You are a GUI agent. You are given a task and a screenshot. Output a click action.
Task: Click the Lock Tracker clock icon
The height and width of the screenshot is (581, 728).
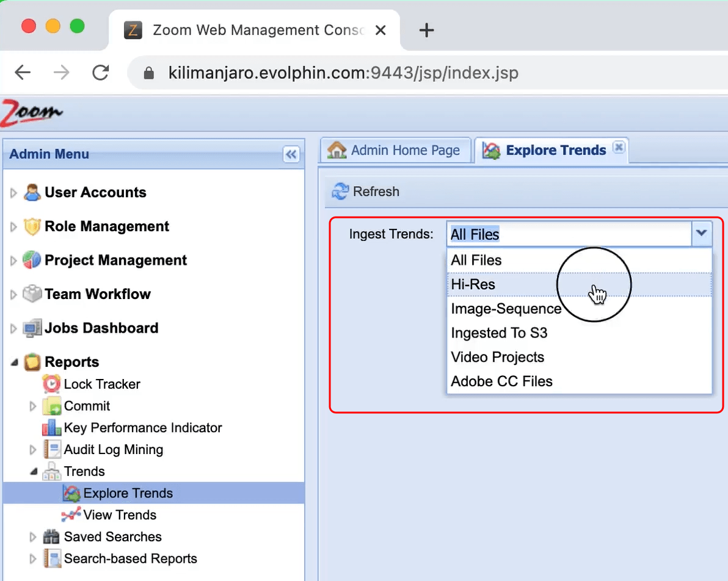coord(51,384)
